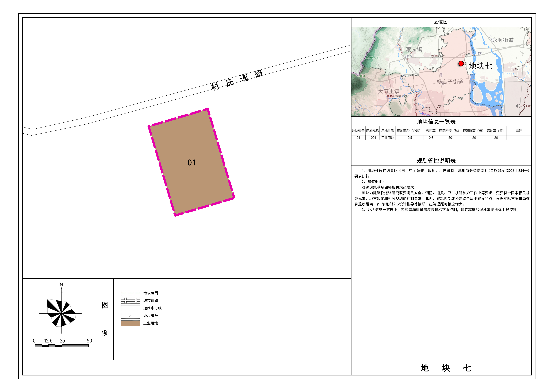Image resolution: width=555 pixels, height=392 pixels.
Task: Click the 地块编号 column header
Action: click(358, 131)
